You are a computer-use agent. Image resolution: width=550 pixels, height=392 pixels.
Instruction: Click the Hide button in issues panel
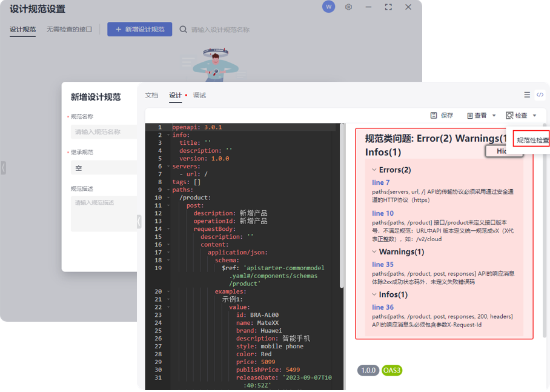coord(505,151)
